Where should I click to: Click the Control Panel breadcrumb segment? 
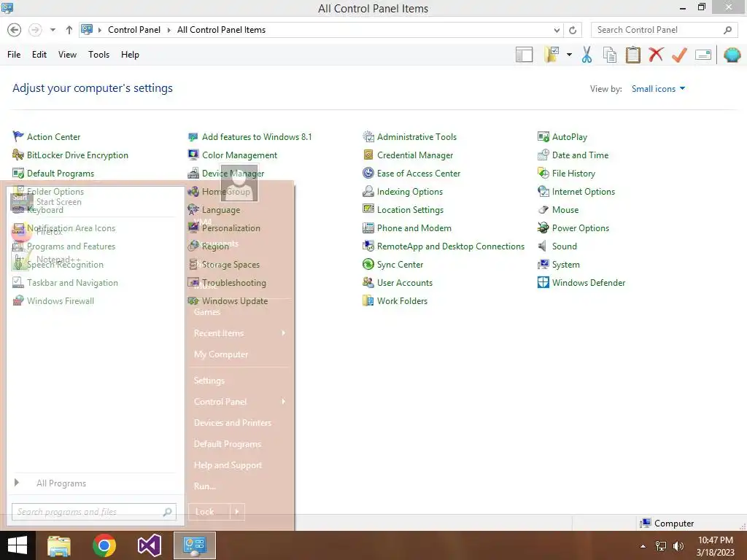click(x=134, y=29)
